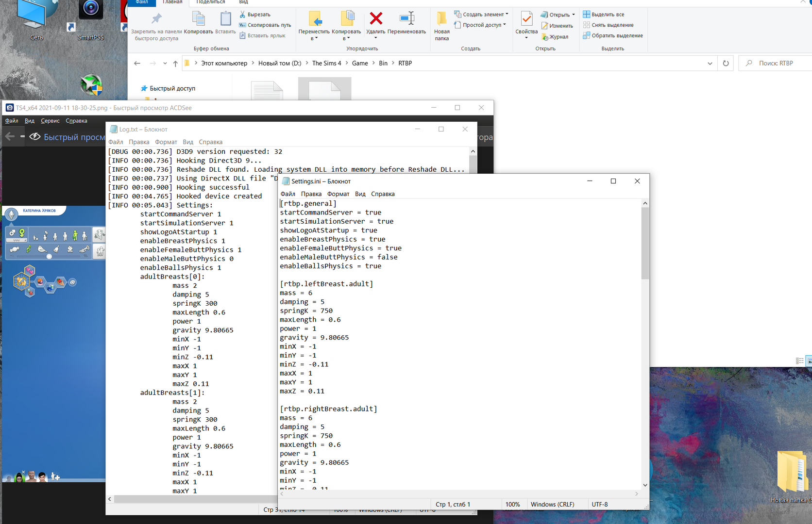Click the Вставить paste icon in ribbon
The height and width of the screenshot is (524, 812).
[x=225, y=19]
